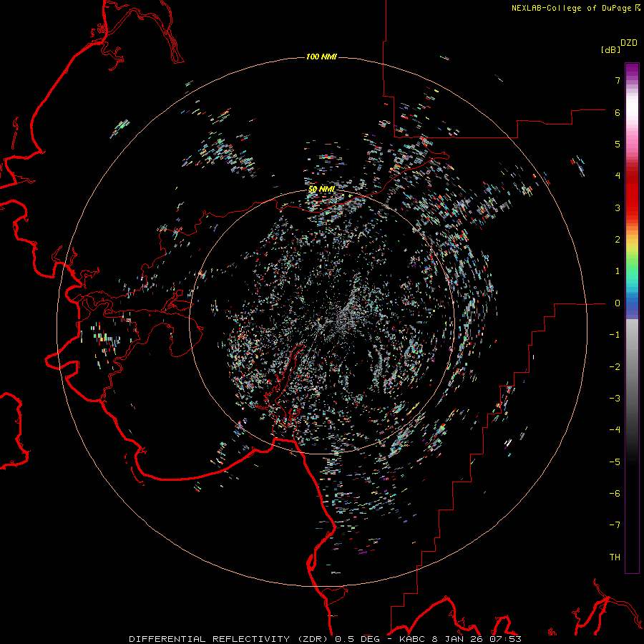The width and height of the screenshot is (644, 644).
Task: Click the 6 value on color scale
Action: tap(618, 112)
